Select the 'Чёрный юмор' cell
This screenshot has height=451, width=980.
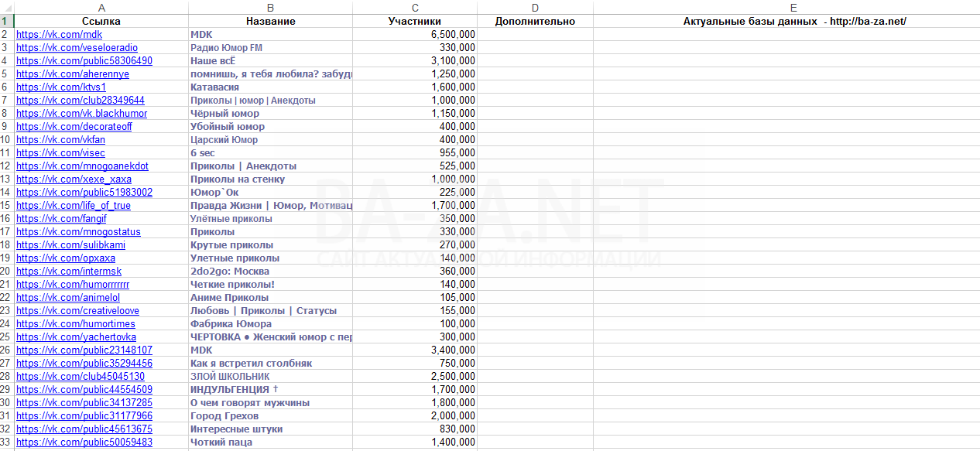pos(270,113)
